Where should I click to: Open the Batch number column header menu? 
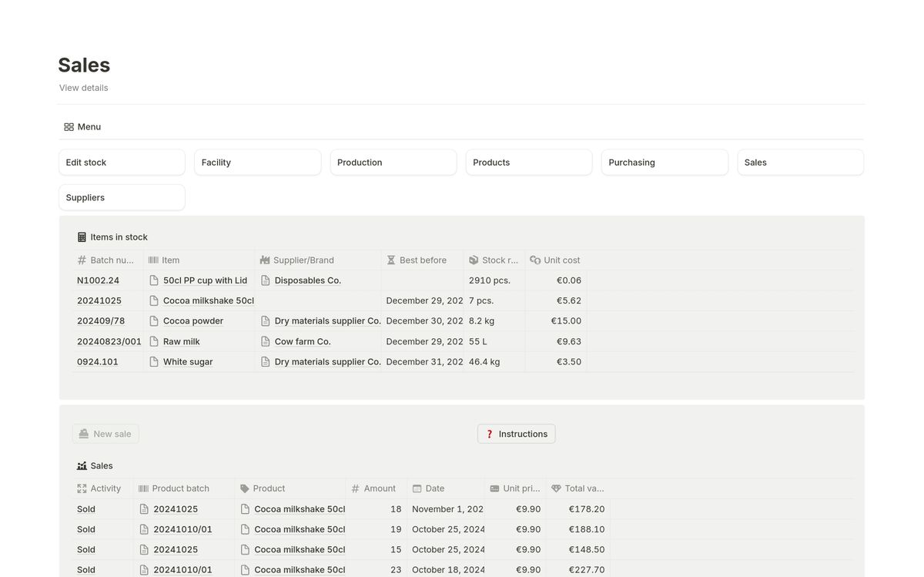click(x=106, y=260)
